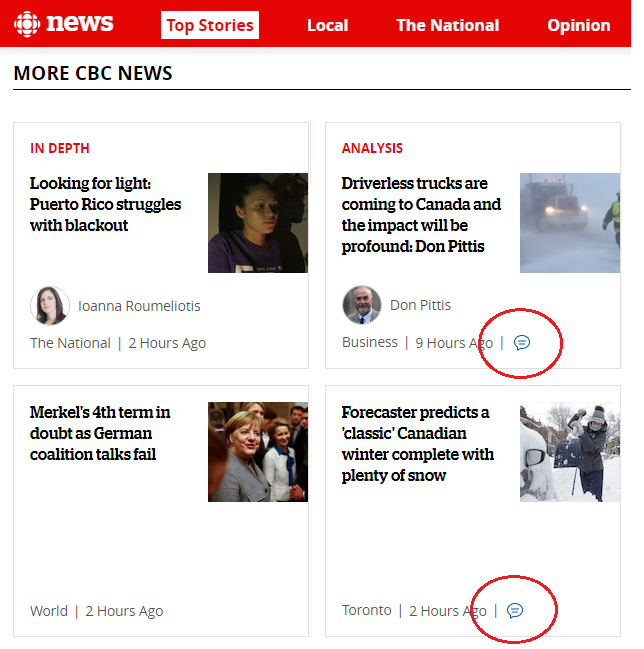Click the ANALYSIS label
Image resolution: width=644 pixels, height=649 pixels.
(x=372, y=148)
